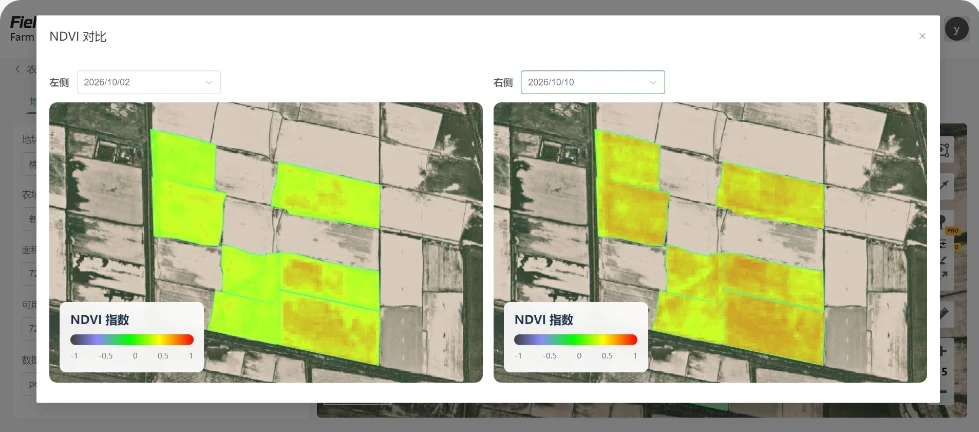Click the 右侧 label
Viewport: 979px width, 432px height.
[503, 82]
